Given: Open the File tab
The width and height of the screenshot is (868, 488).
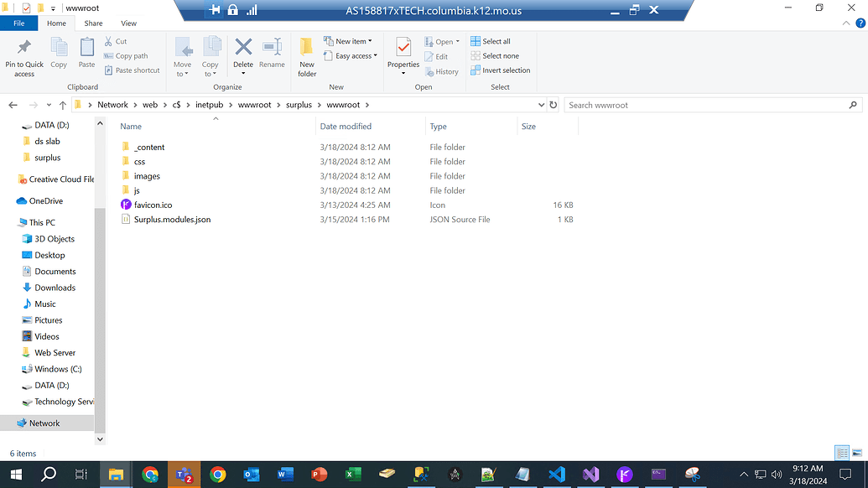Looking at the screenshot, I should [x=18, y=23].
